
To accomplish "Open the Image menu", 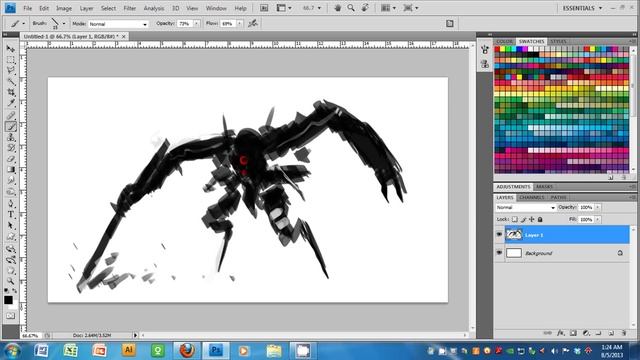I will point(64,8).
